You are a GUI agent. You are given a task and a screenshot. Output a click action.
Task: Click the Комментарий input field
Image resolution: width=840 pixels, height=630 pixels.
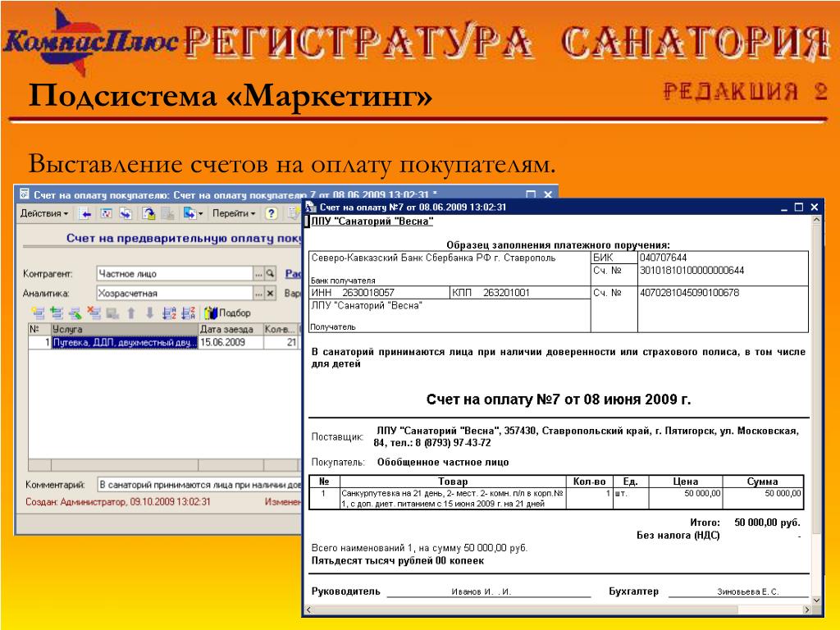[199, 485]
